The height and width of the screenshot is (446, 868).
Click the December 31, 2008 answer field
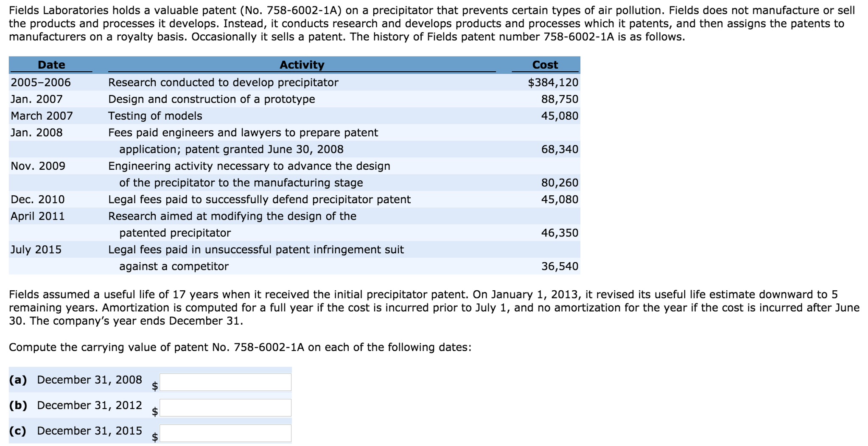click(x=225, y=382)
